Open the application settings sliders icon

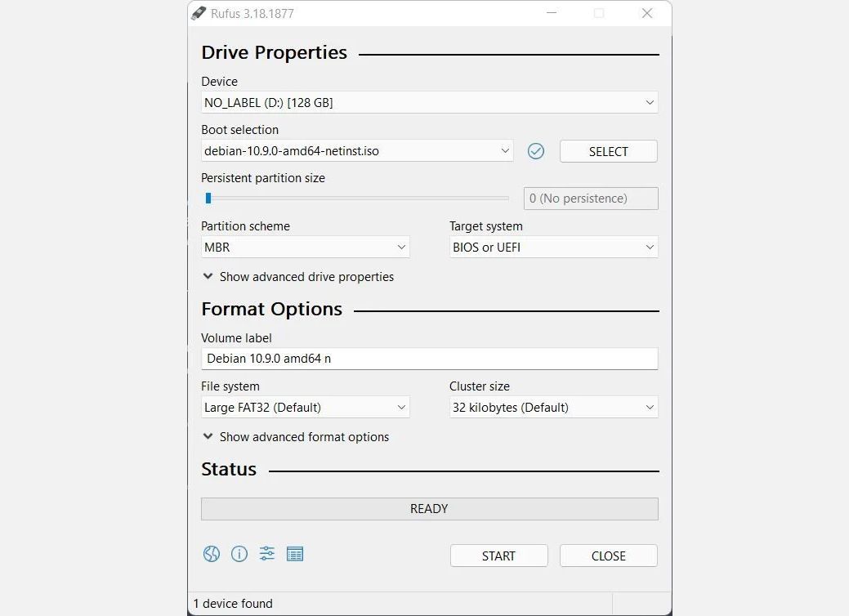pyautogui.click(x=267, y=554)
